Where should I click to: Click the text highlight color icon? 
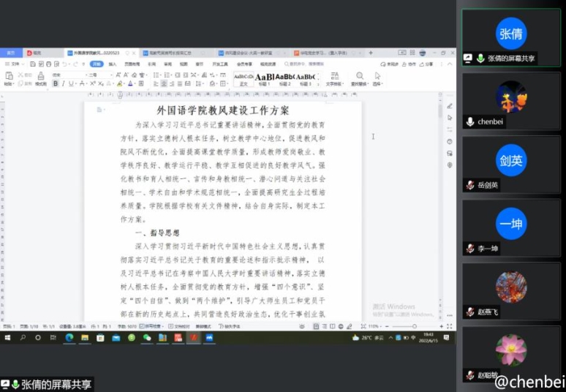(x=119, y=84)
